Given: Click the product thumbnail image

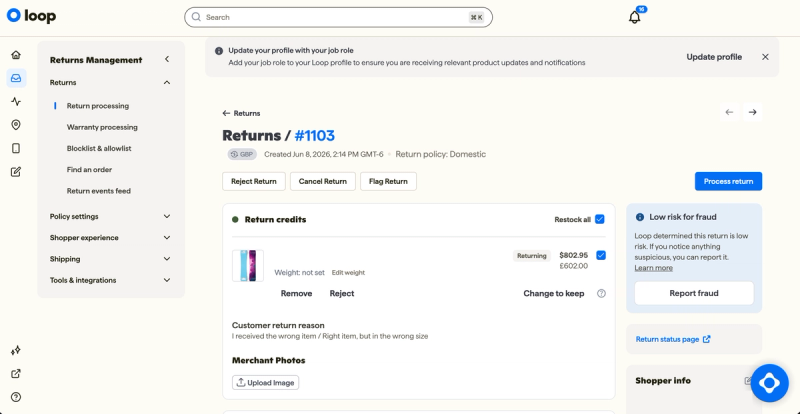Looking at the screenshot, I should click(x=248, y=265).
